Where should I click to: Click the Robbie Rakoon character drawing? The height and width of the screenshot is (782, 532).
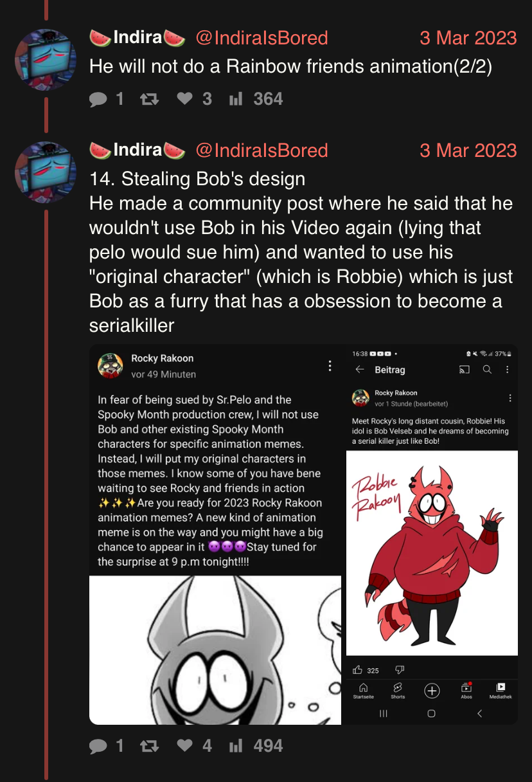coord(437,553)
